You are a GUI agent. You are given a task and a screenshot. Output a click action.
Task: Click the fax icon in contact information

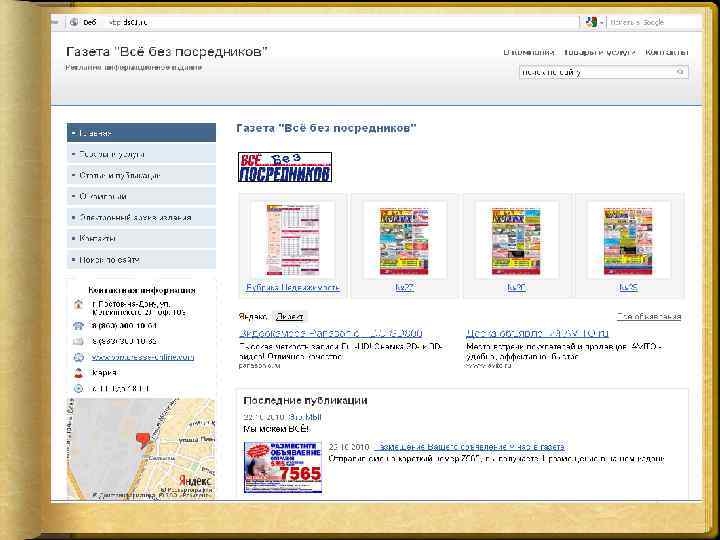(79, 341)
